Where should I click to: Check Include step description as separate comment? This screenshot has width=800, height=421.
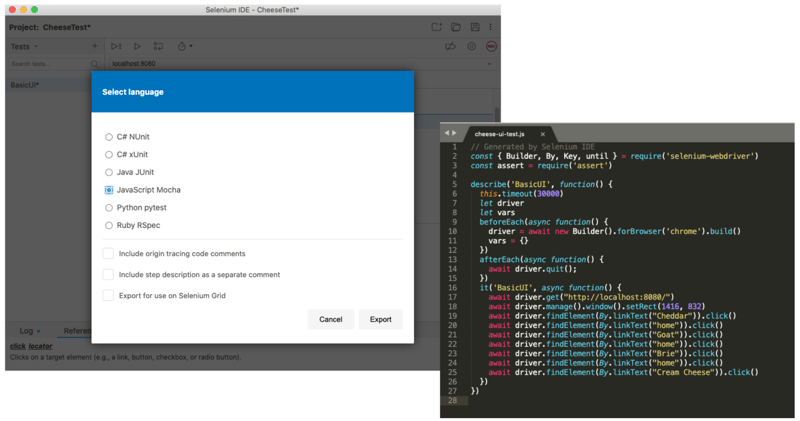pos(108,275)
